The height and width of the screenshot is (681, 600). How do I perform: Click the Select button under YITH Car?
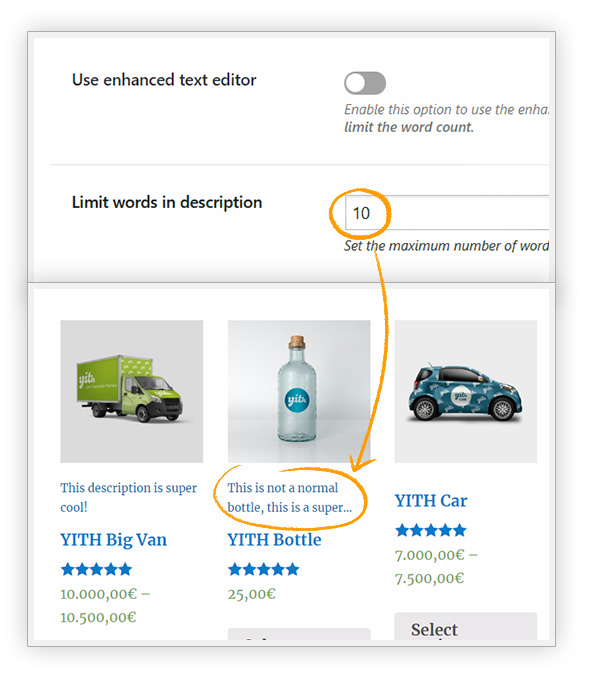click(466, 626)
